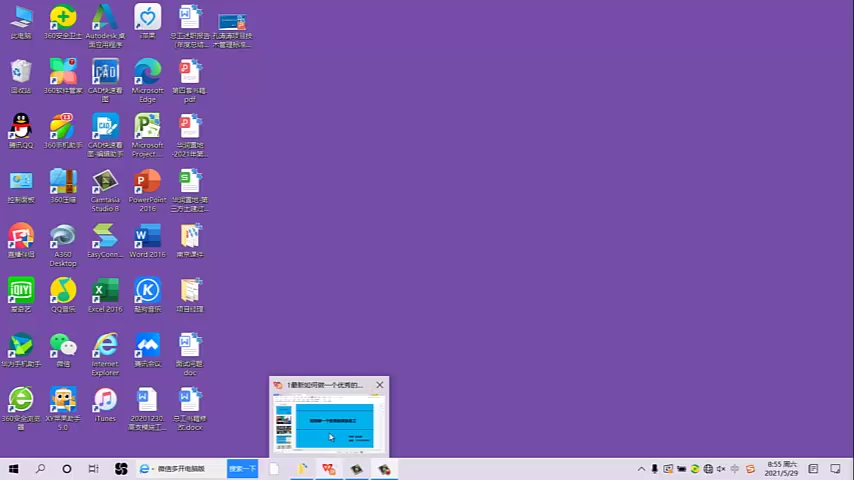Open the Word 2016 shortcut
Screen dimensions: 854x480
(147, 241)
